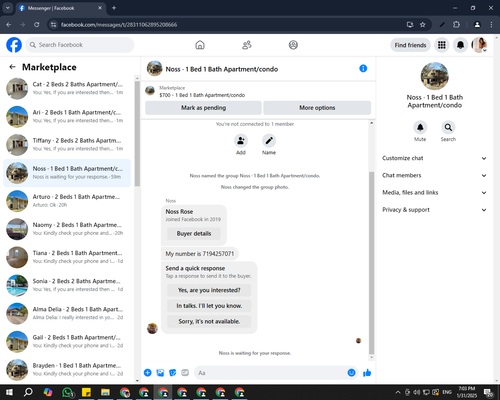Click the $700 - 1 Bed 1 Bath listing link
Screen dimensions: 500x400
(202, 95)
